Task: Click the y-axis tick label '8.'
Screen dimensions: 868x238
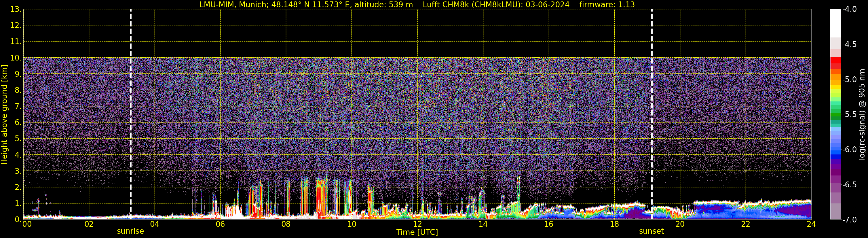Action: [18, 90]
